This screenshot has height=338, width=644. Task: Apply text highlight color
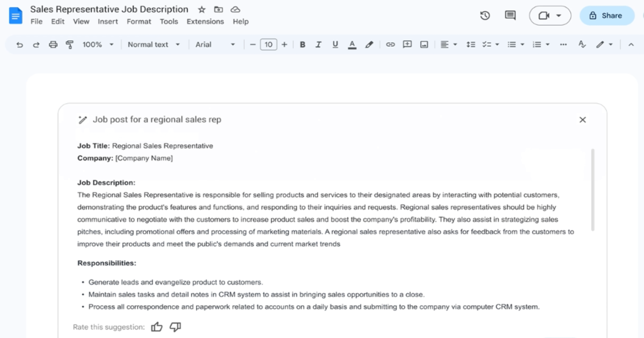(369, 45)
